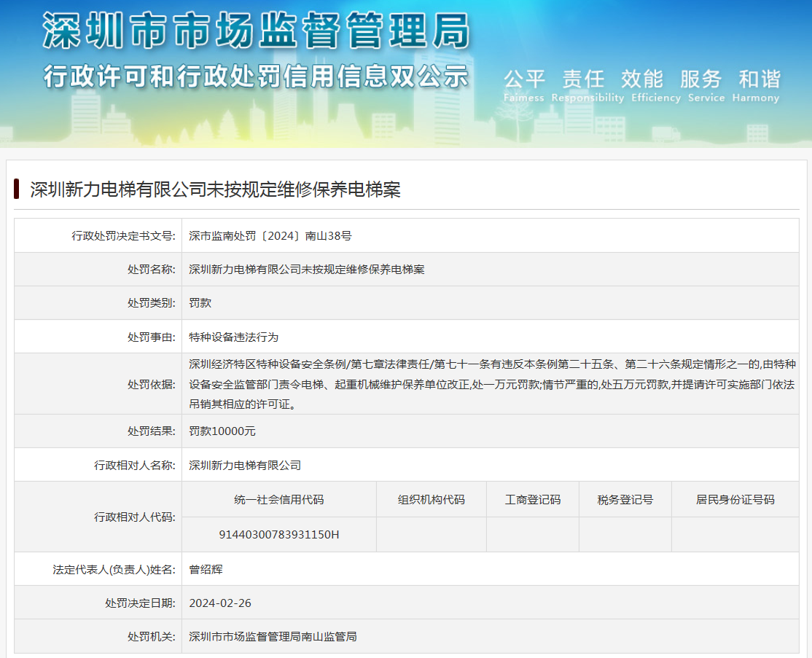Click the 行政许可和行政处罚信用信息双公示 subtitle
Screen dimensions: 812x658
257,77
